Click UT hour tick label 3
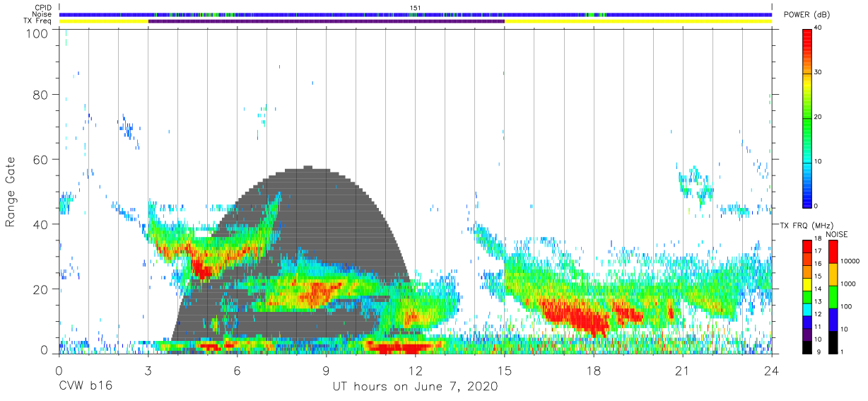This screenshot has height=401, width=868. coord(148,370)
